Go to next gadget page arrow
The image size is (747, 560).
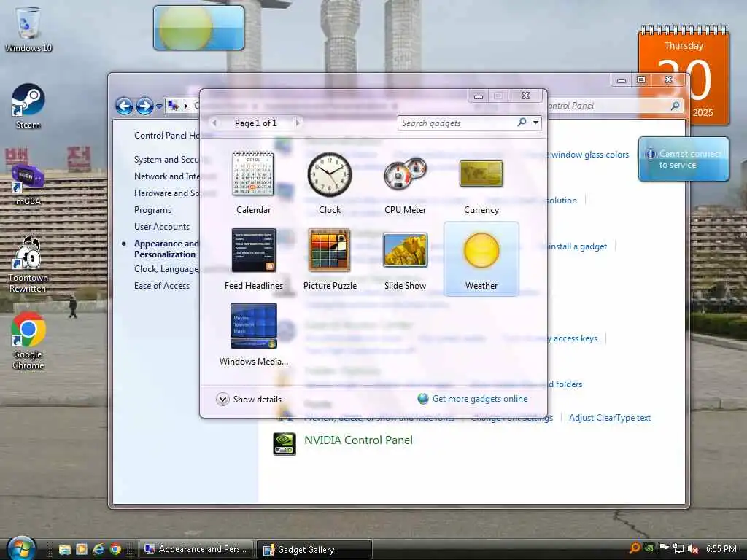[298, 122]
